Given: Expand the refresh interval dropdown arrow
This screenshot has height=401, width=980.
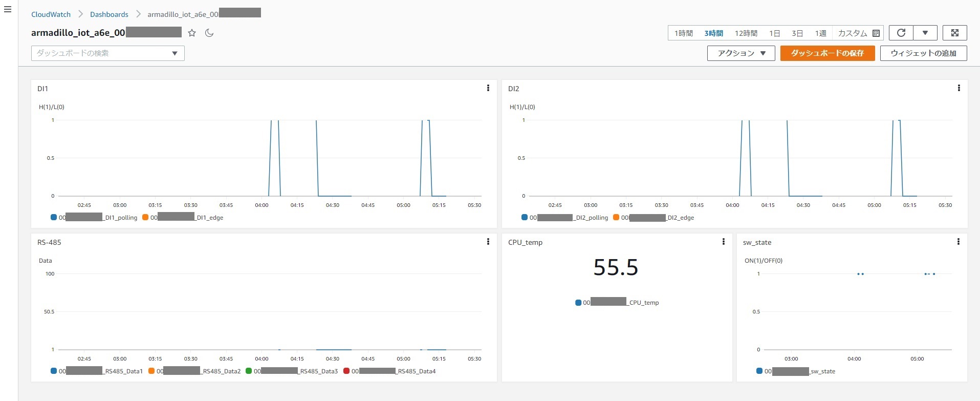Looking at the screenshot, I should pyautogui.click(x=925, y=33).
